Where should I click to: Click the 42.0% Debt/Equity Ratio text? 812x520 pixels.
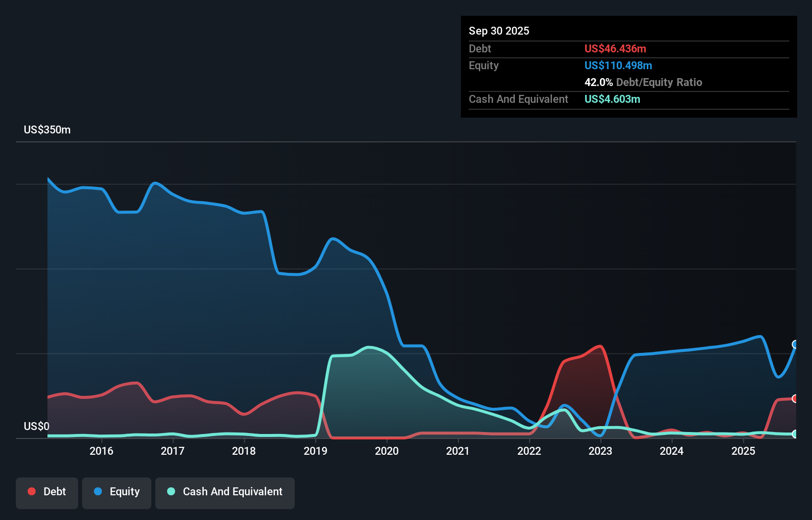click(x=643, y=82)
